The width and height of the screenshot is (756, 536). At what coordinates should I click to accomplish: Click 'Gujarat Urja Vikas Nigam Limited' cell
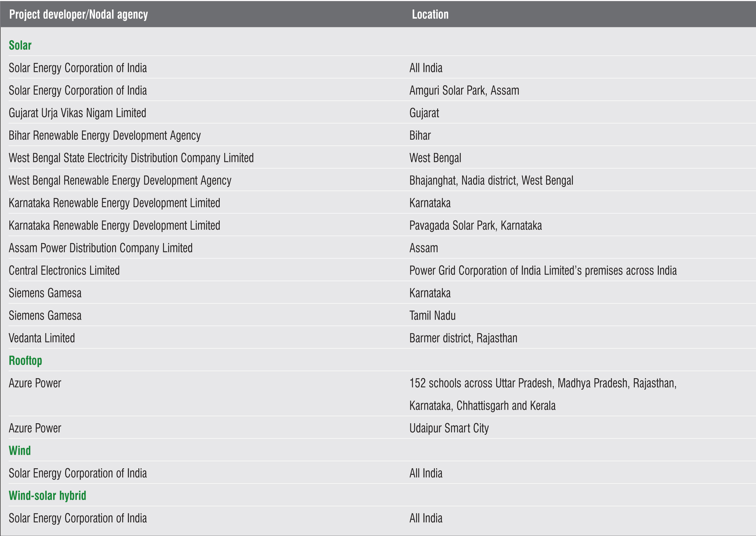(77, 113)
